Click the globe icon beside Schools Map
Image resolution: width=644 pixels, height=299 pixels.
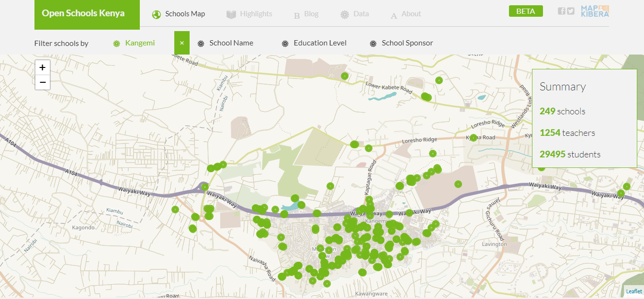pos(156,14)
